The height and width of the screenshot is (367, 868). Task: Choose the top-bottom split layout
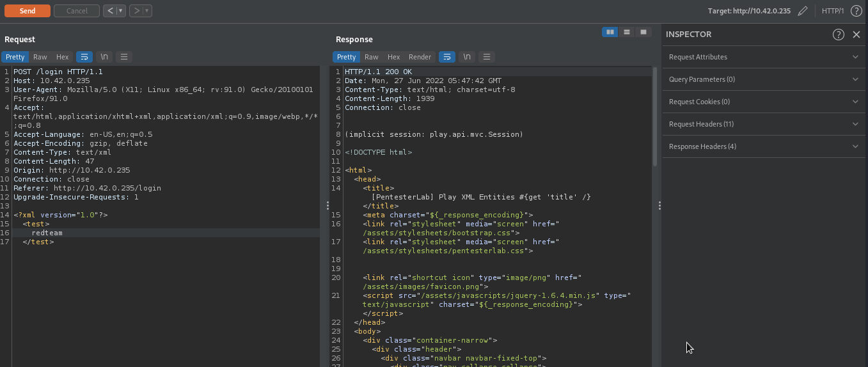pos(627,32)
